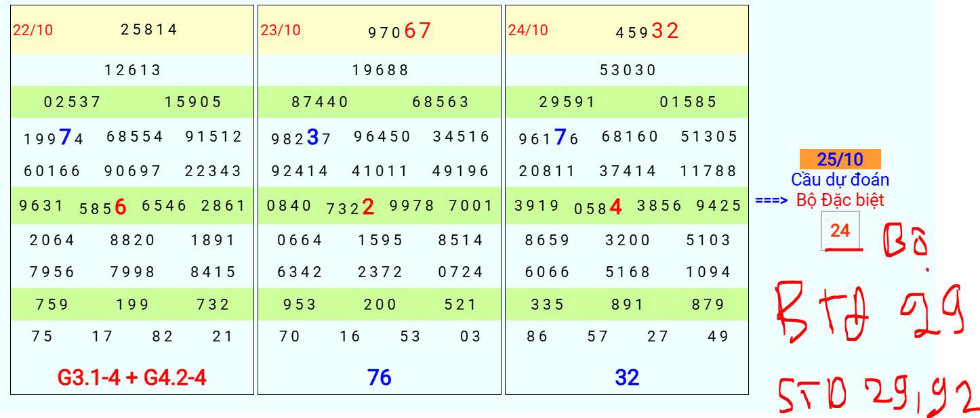The width and height of the screenshot is (980, 418).
Task: Click the large red 2 in 7322
Action: (x=368, y=208)
